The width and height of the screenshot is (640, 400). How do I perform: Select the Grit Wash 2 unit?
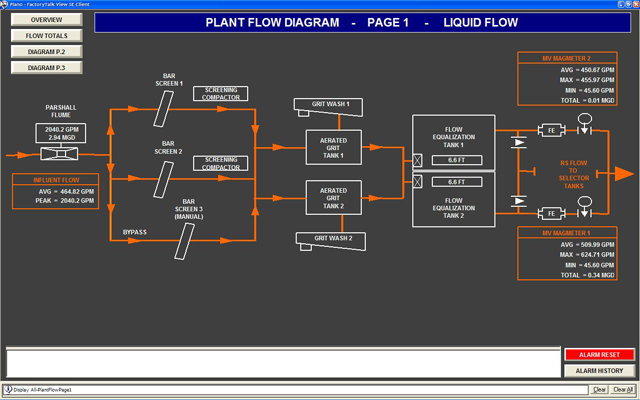point(327,239)
